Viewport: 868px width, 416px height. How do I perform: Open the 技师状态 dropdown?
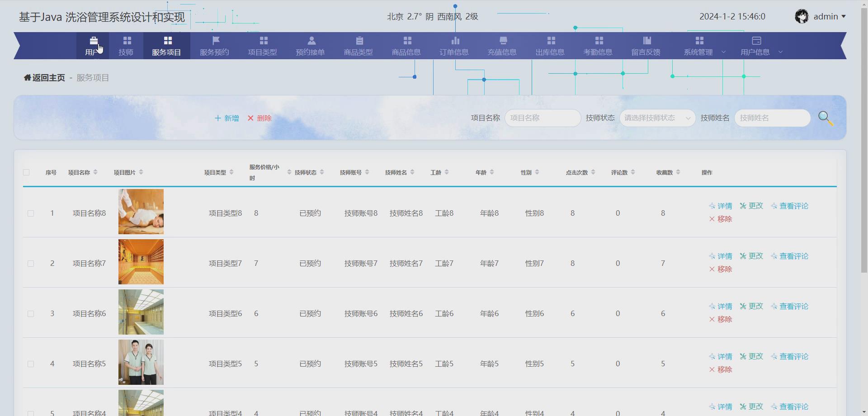pyautogui.click(x=657, y=118)
